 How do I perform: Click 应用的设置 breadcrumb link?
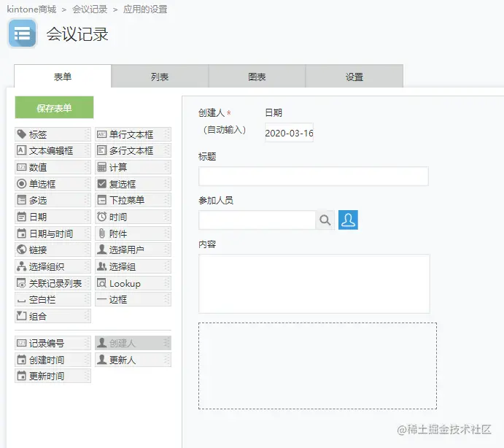coord(145,9)
